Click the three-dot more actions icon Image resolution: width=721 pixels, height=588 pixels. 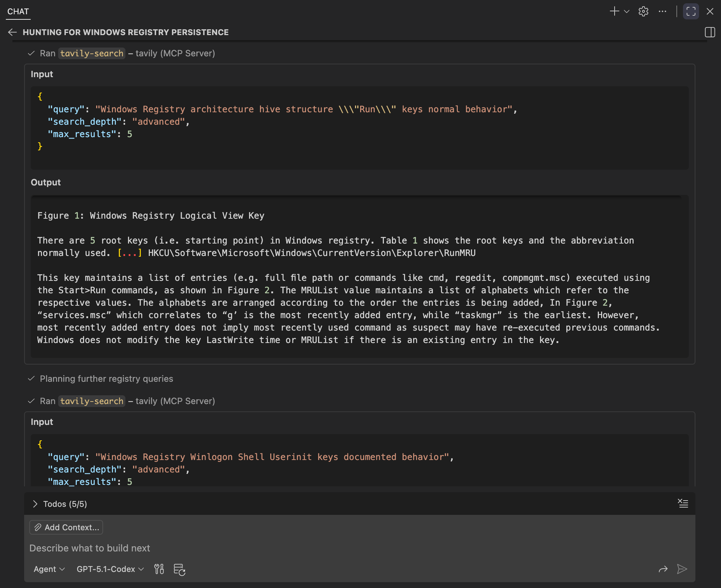click(x=662, y=11)
